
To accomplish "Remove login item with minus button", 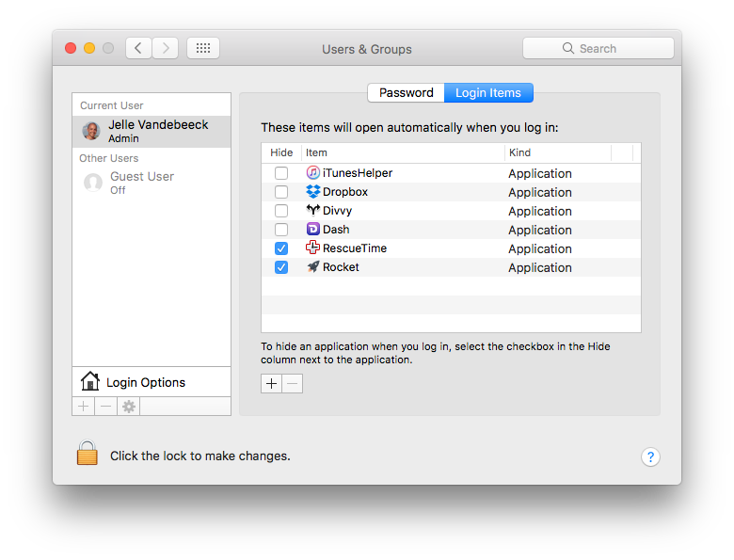I will (x=293, y=384).
